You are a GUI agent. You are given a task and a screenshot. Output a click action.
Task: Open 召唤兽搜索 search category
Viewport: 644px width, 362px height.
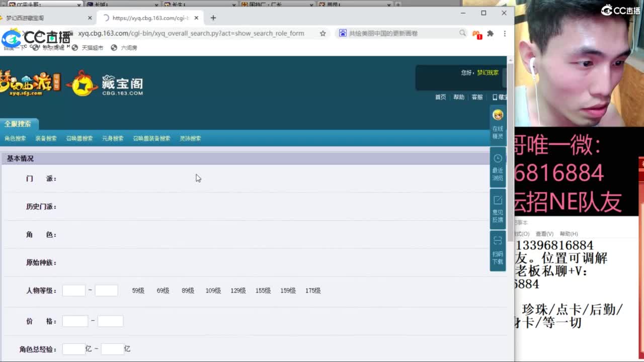(79, 138)
